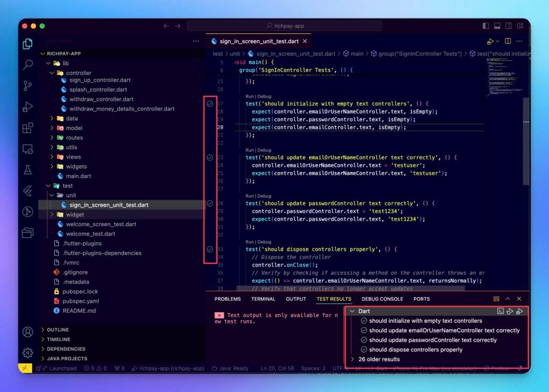Toggle the secondary sidebar layout icon

[509, 26]
